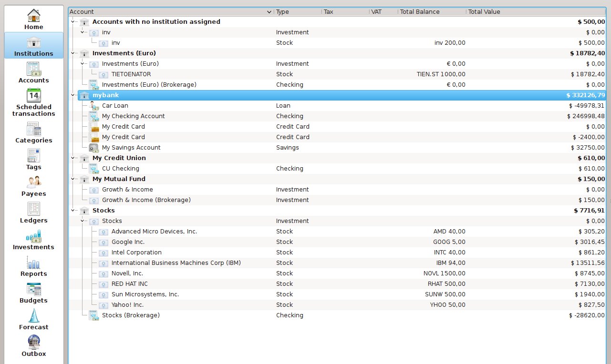Collapse the Investments (Euro) institution group
Viewport: 611px width, 364px height.
point(73,53)
